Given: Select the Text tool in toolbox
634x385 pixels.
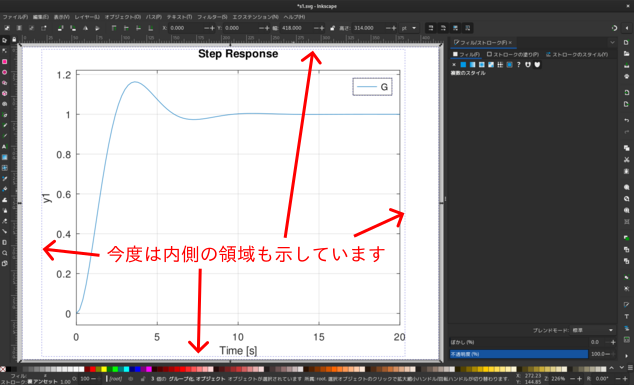Looking at the screenshot, I should pyautogui.click(x=4, y=146).
